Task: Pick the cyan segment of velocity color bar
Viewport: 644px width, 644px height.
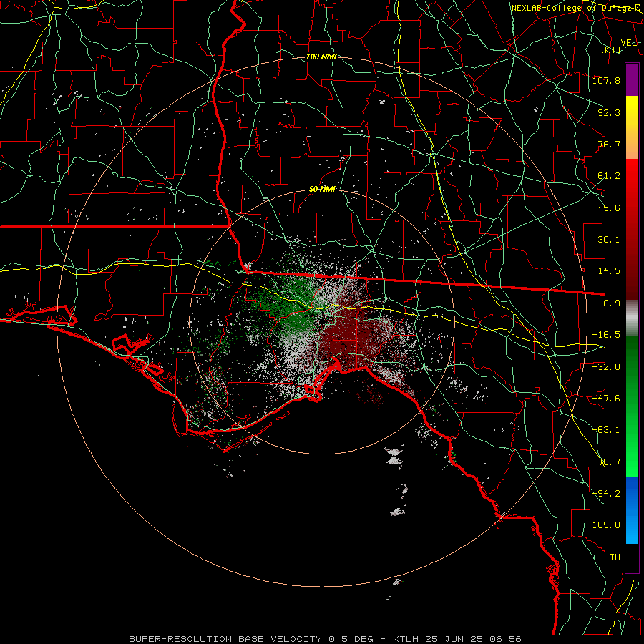Action: [632, 529]
